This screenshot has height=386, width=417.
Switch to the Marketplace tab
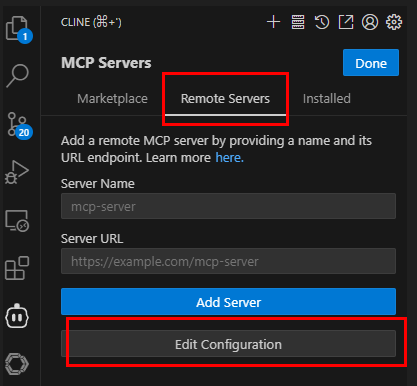tap(112, 99)
